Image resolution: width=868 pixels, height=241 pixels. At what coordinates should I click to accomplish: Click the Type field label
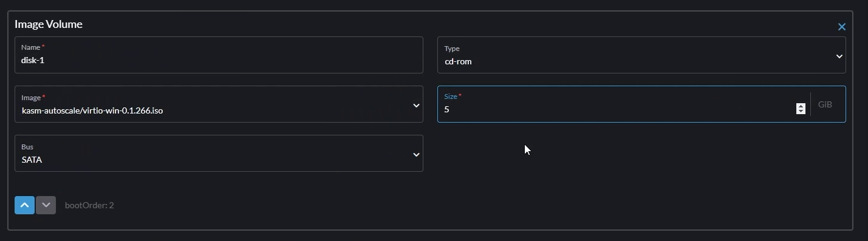pyautogui.click(x=452, y=49)
